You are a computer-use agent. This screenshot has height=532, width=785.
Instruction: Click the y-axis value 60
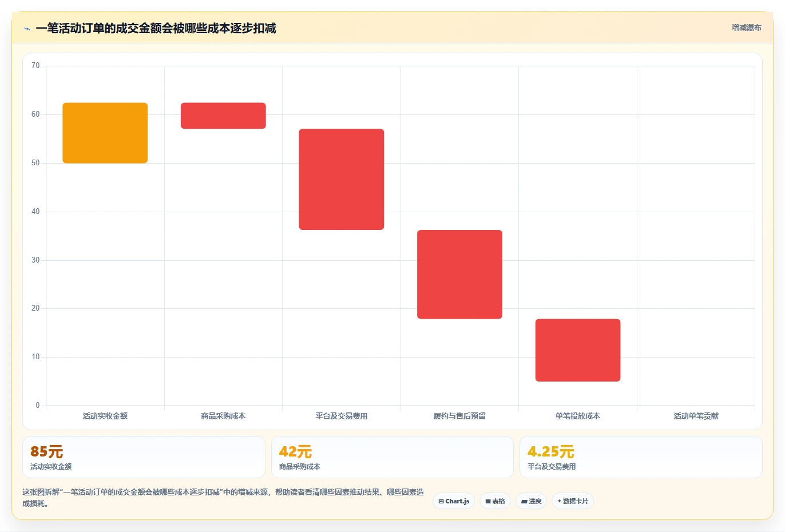[x=35, y=114]
